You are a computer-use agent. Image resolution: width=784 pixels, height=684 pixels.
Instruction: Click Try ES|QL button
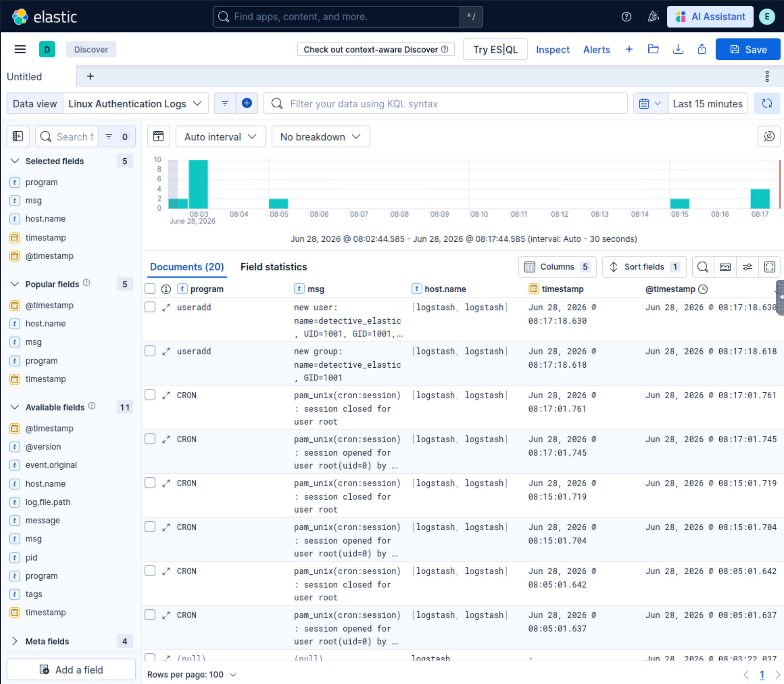pyautogui.click(x=495, y=50)
